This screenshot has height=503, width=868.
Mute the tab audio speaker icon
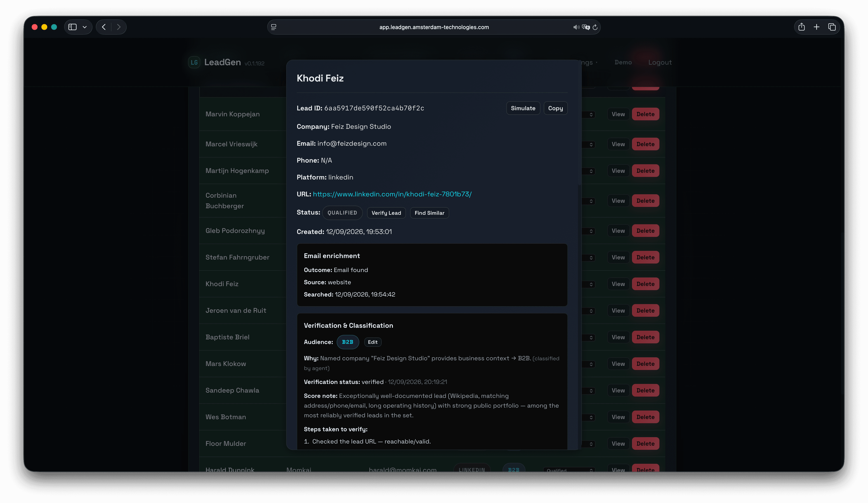(576, 27)
